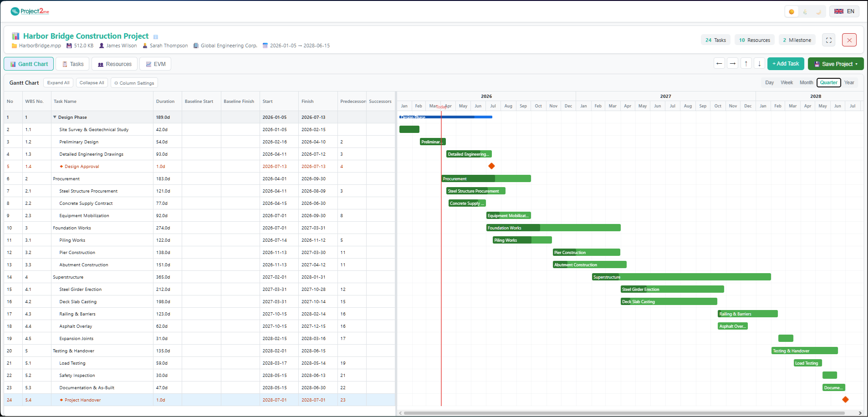The height and width of the screenshot is (417, 868).
Task: Click the Project Handover milestone diamond
Action: coord(845,400)
